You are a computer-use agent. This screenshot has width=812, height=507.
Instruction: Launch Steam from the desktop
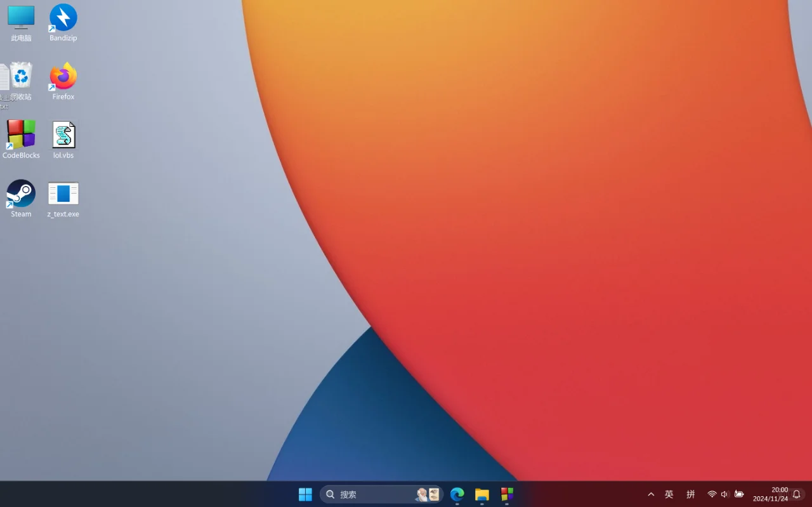coord(20,194)
